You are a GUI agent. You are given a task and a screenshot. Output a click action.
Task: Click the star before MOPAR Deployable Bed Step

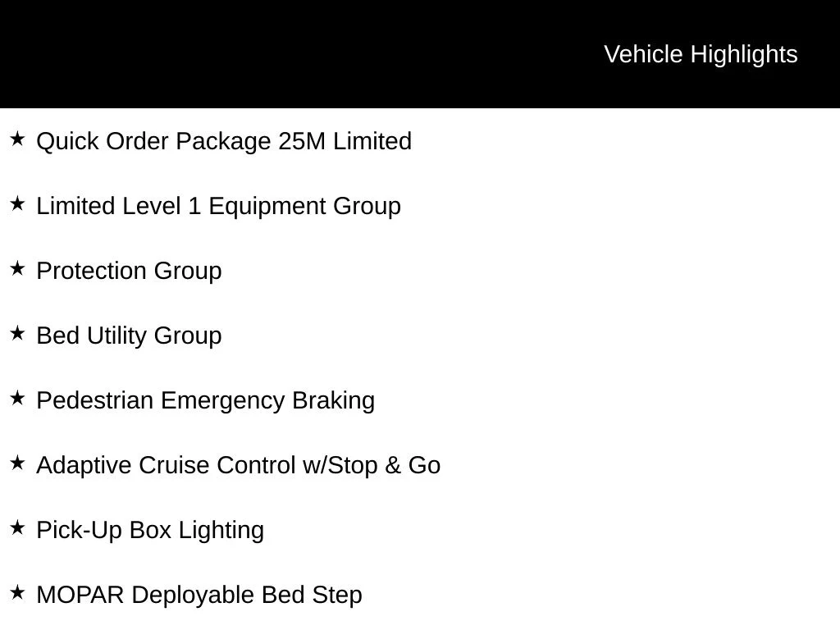(x=17, y=593)
